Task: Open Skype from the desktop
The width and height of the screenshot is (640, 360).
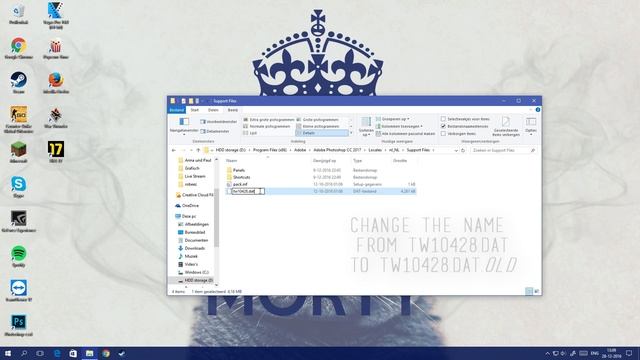Action: (18, 187)
